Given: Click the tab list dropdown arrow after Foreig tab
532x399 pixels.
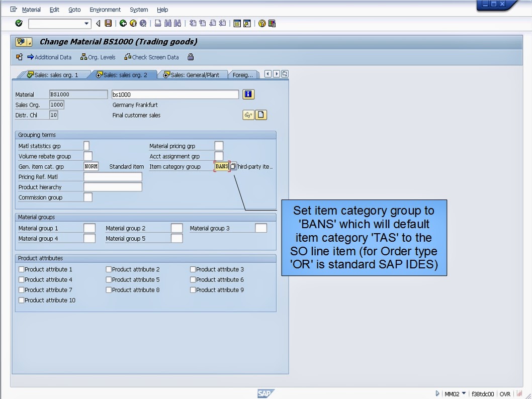Looking at the screenshot, I should (285, 74).
